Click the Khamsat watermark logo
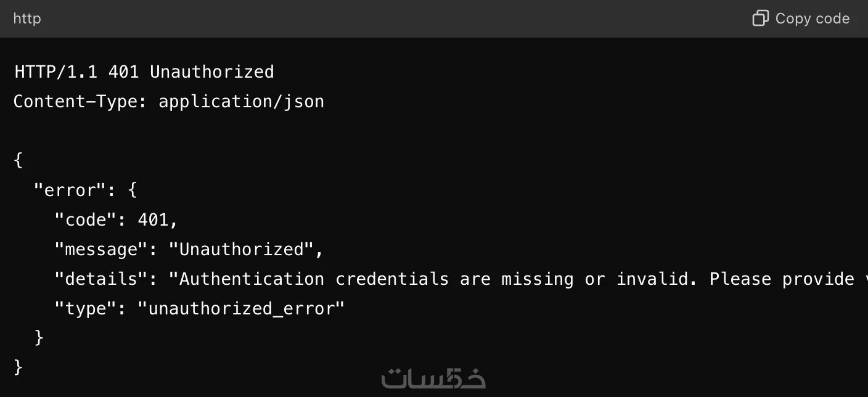Viewport: 868px width, 397px height. 433,378
